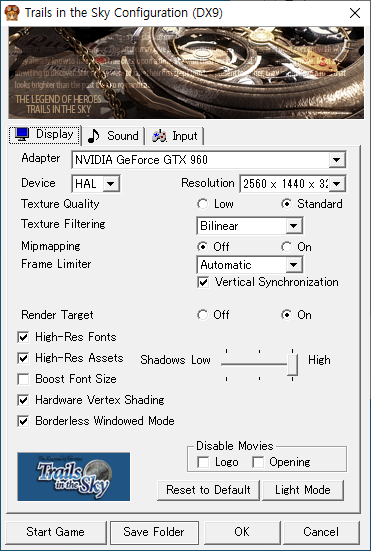Click the gamepad icon on Input tab

[x=159, y=136]
